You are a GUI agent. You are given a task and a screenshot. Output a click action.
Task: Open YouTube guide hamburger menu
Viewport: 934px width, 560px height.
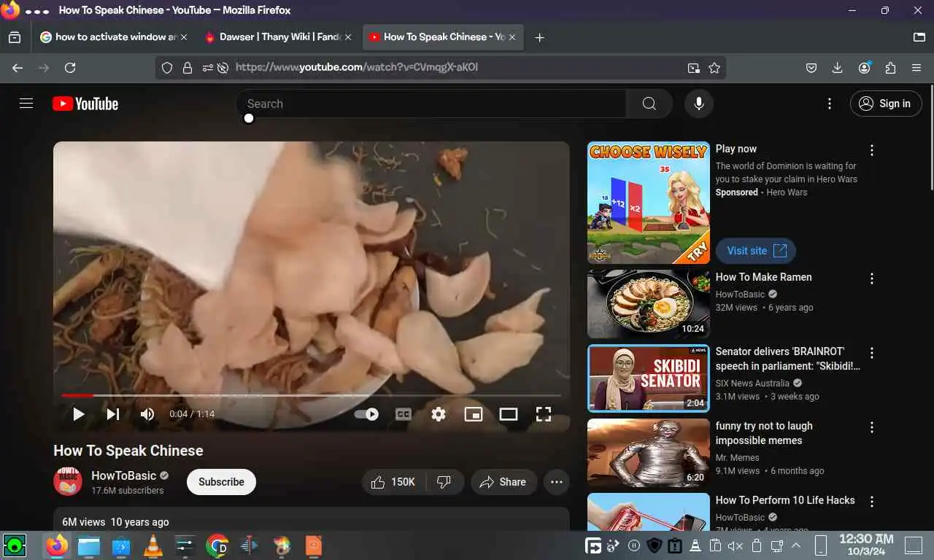point(26,104)
